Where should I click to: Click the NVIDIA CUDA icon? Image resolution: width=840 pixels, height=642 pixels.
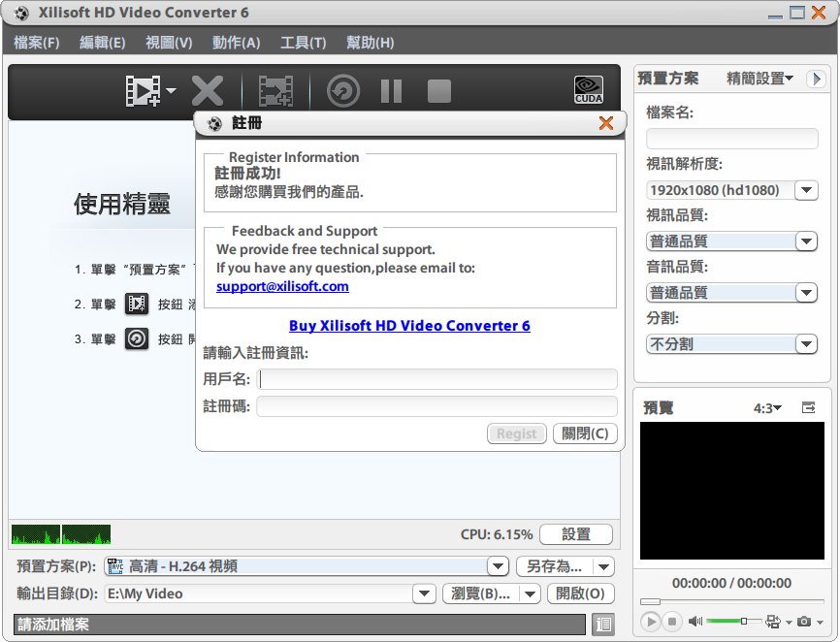588,89
